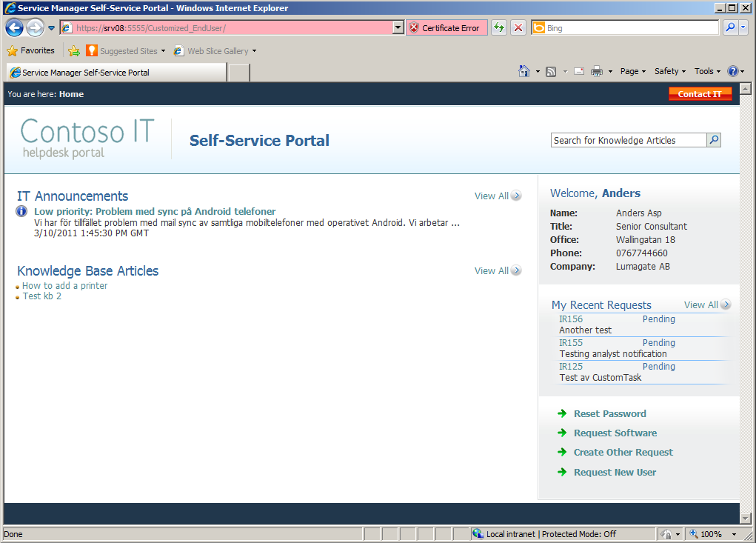Click the page scrollbar up arrow
The image size is (756, 543).
click(x=746, y=89)
